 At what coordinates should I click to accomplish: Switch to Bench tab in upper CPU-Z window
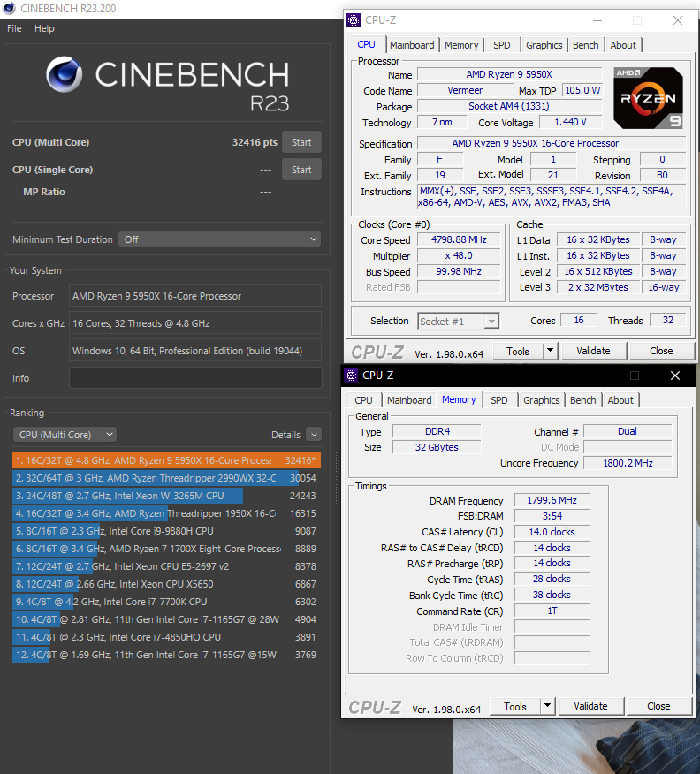click(585, 45)
